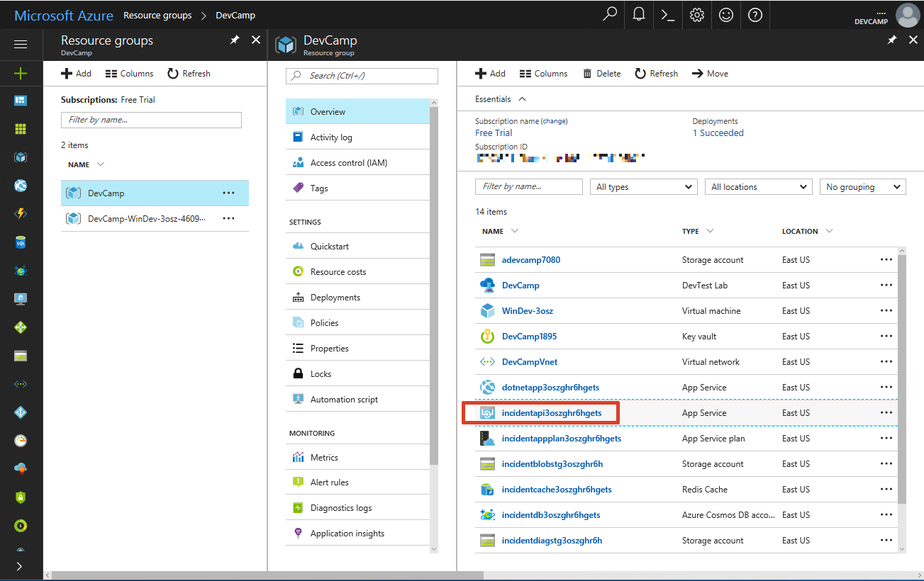Collapse the Essentials section chevron

coord(523,99)
